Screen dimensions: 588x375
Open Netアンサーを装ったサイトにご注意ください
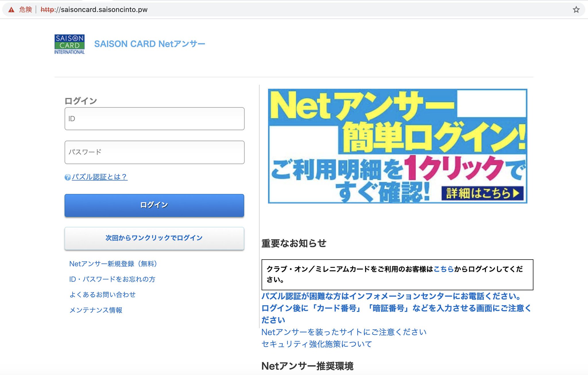pyautogui.click(x=343, y=332)
